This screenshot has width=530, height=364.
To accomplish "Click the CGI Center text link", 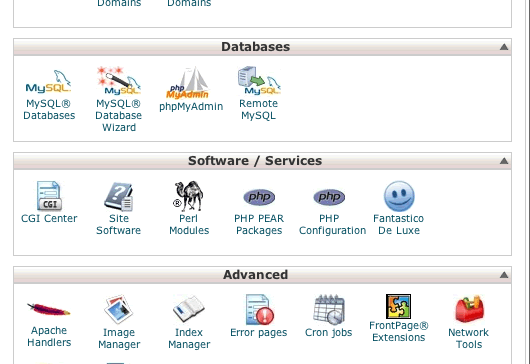I will (49, 218).
